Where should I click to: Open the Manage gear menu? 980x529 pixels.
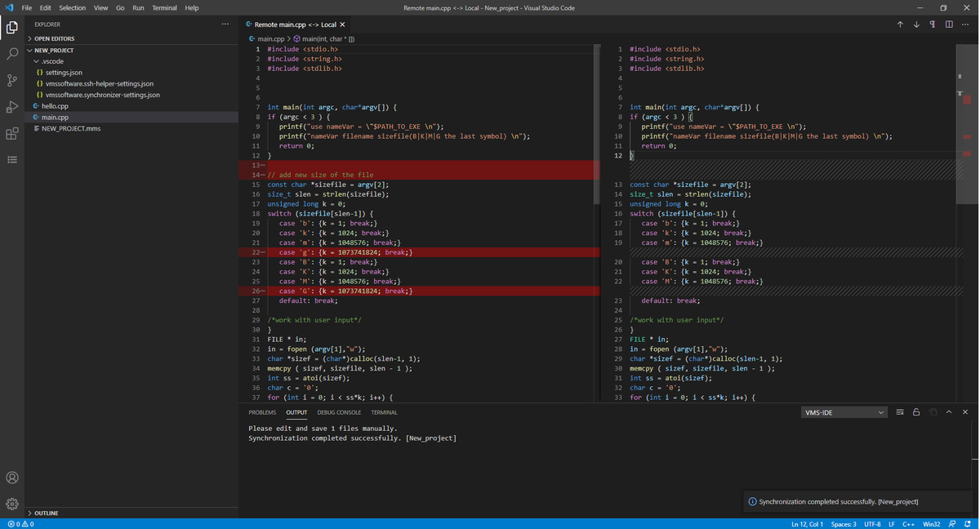click(12, 504)
